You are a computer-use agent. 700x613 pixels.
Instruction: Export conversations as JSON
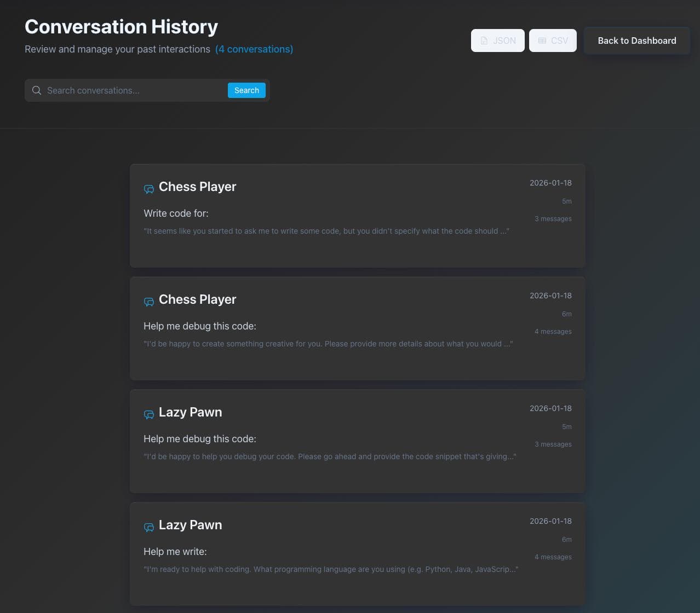[497, 41]
